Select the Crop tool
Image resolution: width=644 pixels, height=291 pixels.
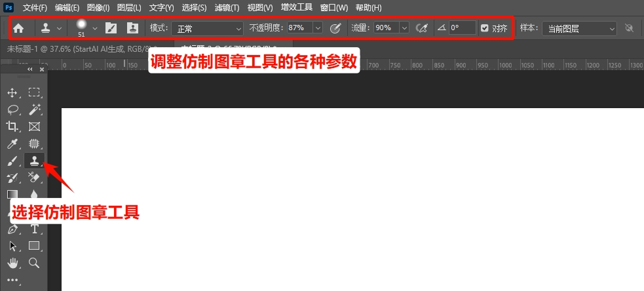12,126
